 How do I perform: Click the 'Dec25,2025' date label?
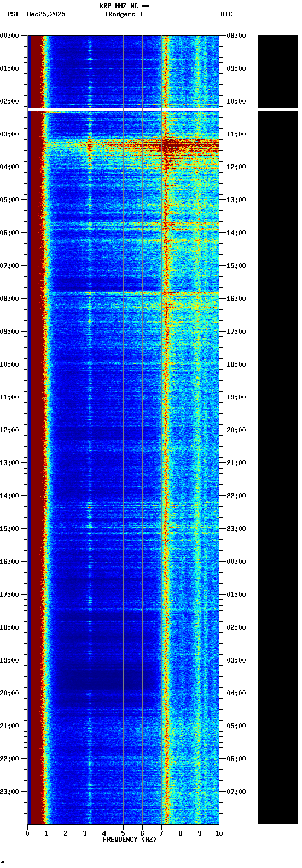point(46,14)
